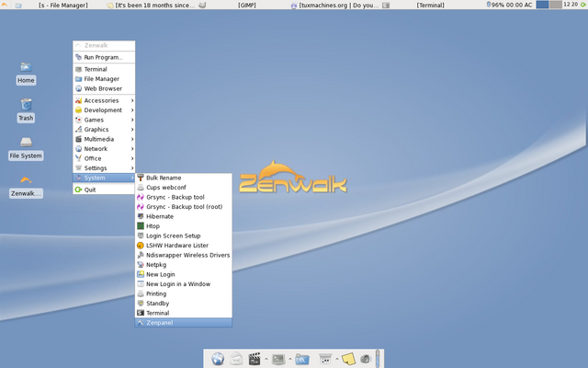This screenshot has height=368, width=588.
Task: Adjust the volume slider in the dock
Action: coord(378,358)
